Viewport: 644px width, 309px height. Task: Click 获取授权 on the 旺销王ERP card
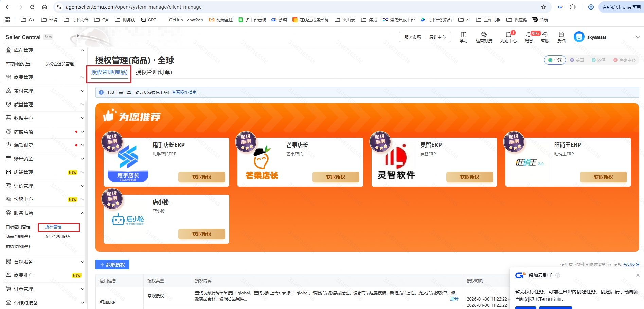pos(603,177)
